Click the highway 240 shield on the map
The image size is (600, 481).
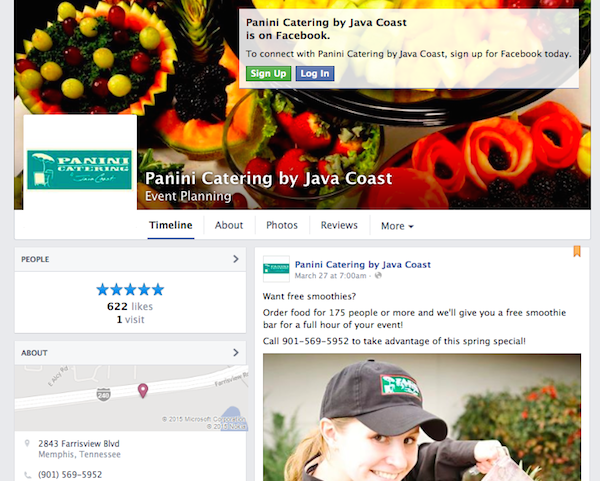(x=103, y=395)
